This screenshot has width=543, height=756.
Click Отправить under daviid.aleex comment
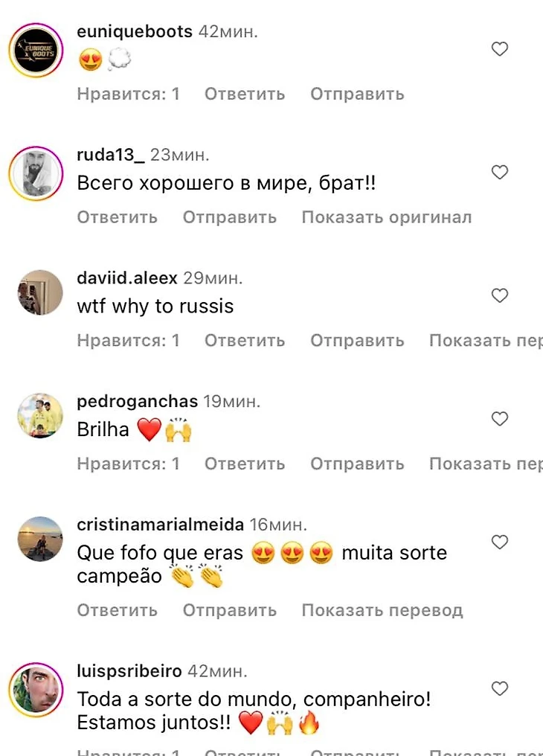tap(358, 341)
